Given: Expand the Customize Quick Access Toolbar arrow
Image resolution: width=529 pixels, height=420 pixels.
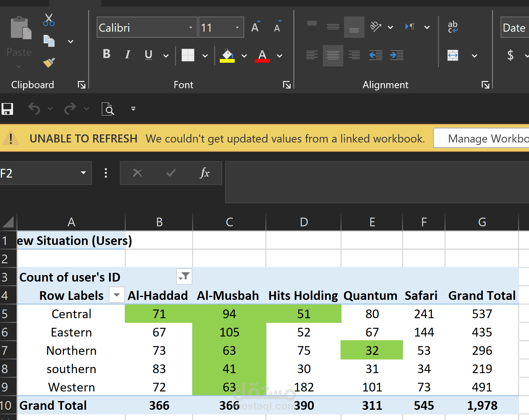Looking at the screenshot, I should pos(133,109).
